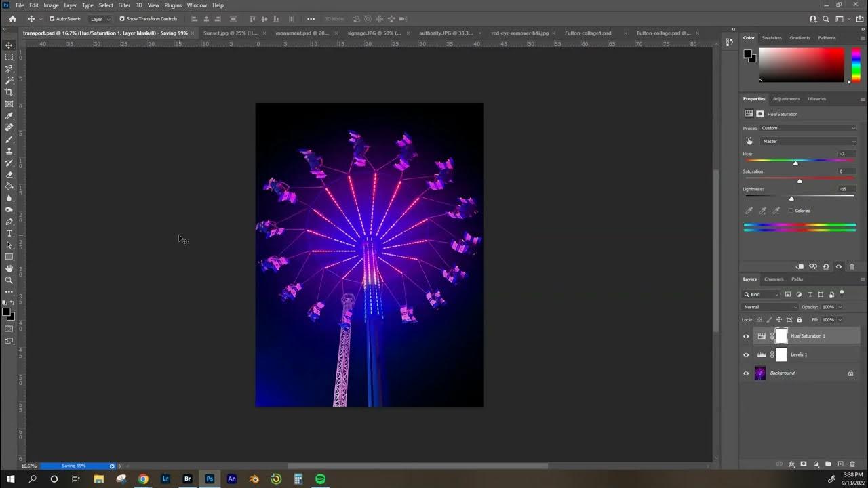Viewport: 868px width, 488px height.
Task: Select the Brush tool
Action: click(9, 139)
